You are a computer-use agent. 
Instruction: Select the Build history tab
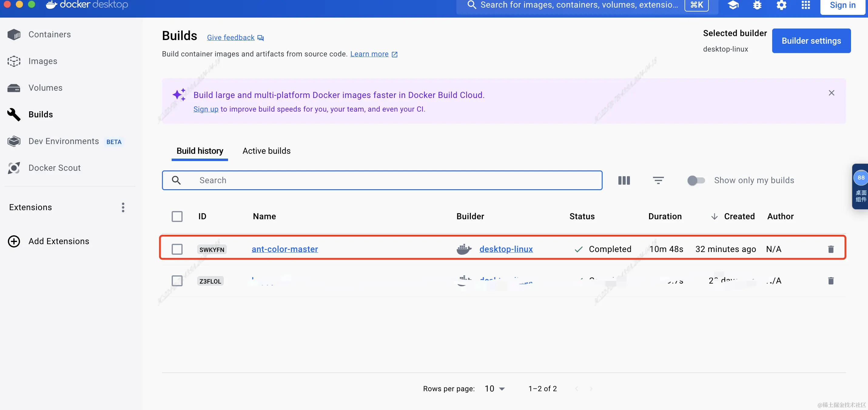click(x=200, y=151)
